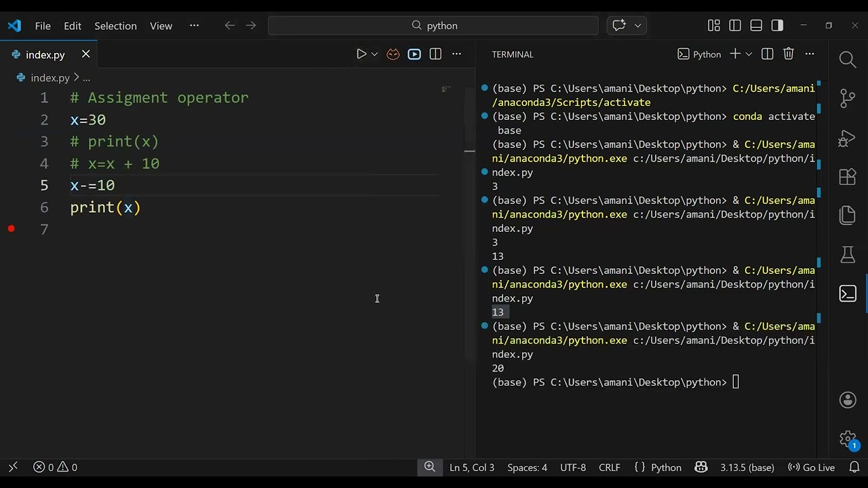Open Copilot status icon in status bar

pyautogui.click(x=701, y=467)
